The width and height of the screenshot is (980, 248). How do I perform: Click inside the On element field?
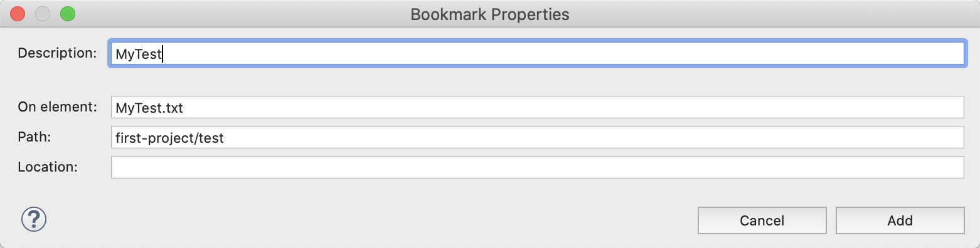tap(537, 107)
